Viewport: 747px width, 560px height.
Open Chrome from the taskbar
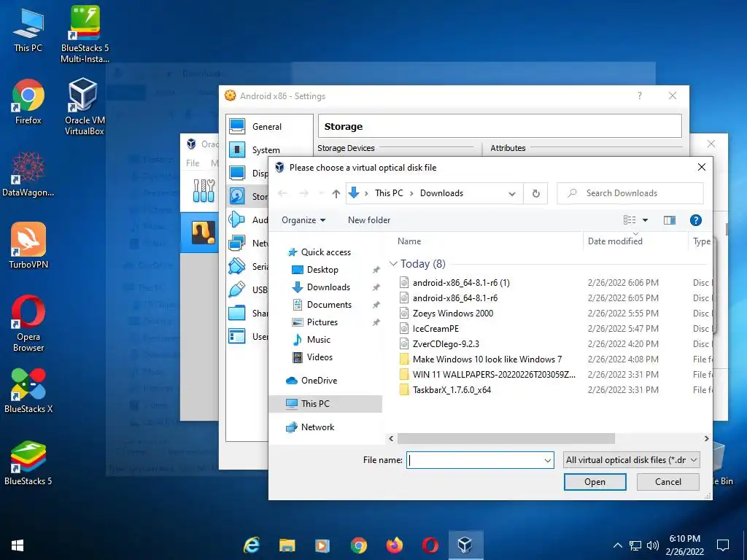359,545
